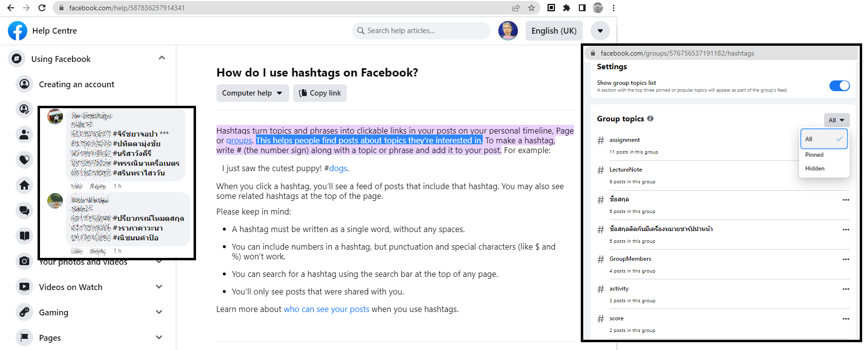This screenshot has height=350, width=868.
Task: Select Hidden in the topics filter menu
Action: tap(815, 168)
